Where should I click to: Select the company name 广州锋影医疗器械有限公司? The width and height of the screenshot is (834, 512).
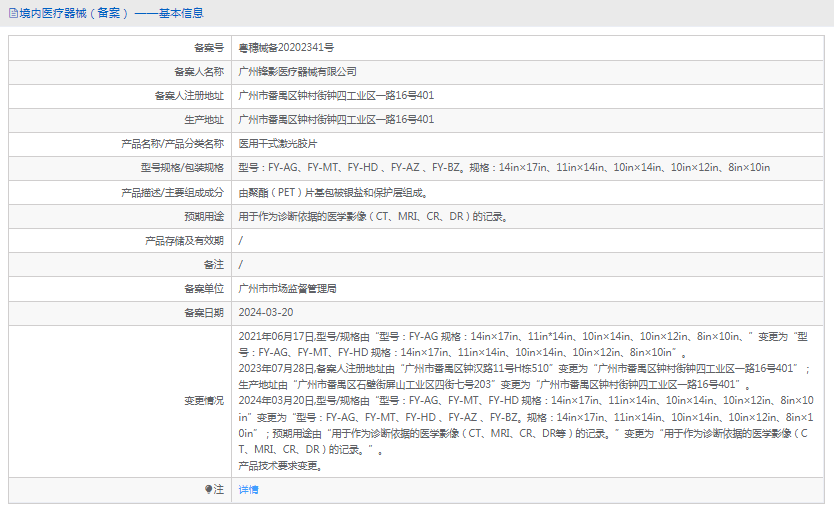297,72
